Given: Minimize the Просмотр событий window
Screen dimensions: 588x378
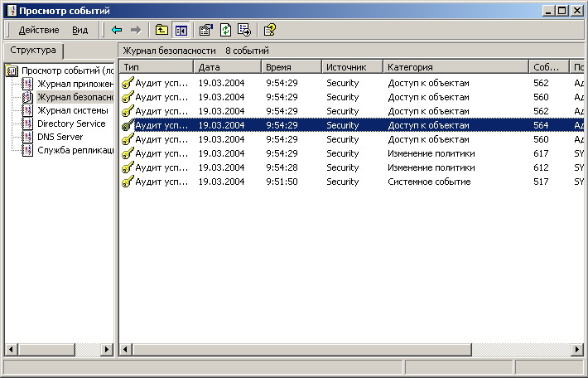Looking at the screenshot, I should [x=548, y=11].
